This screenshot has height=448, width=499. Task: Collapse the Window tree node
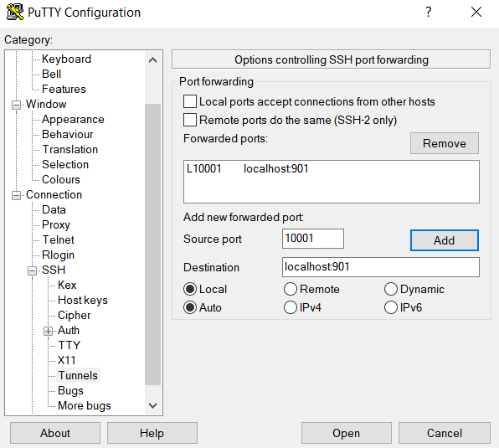tap(16, 105)
